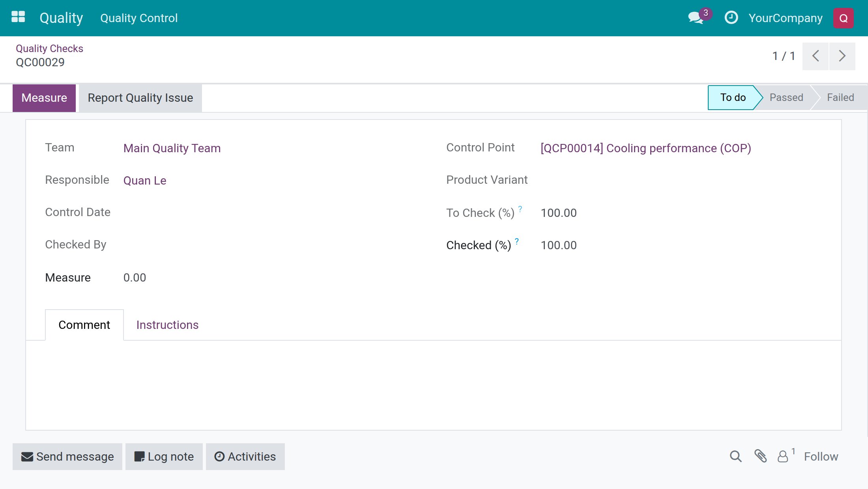Click the Measure button
This screenshot has width=868, height=489.
(44, 98)
